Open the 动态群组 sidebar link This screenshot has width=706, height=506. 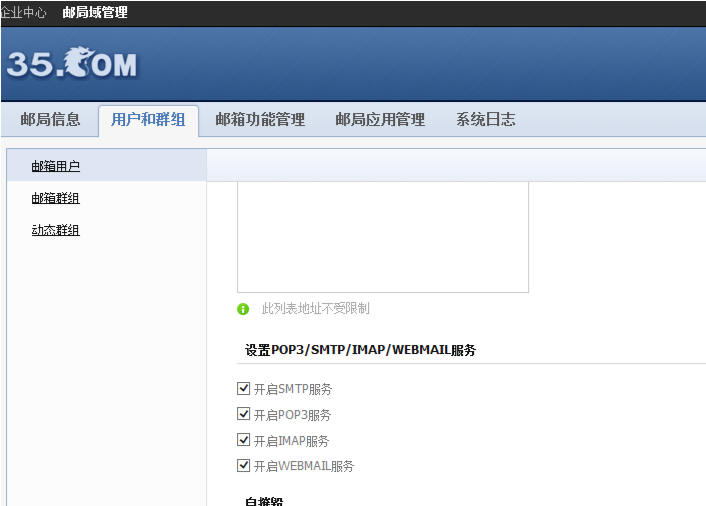[x=56, y=230]
